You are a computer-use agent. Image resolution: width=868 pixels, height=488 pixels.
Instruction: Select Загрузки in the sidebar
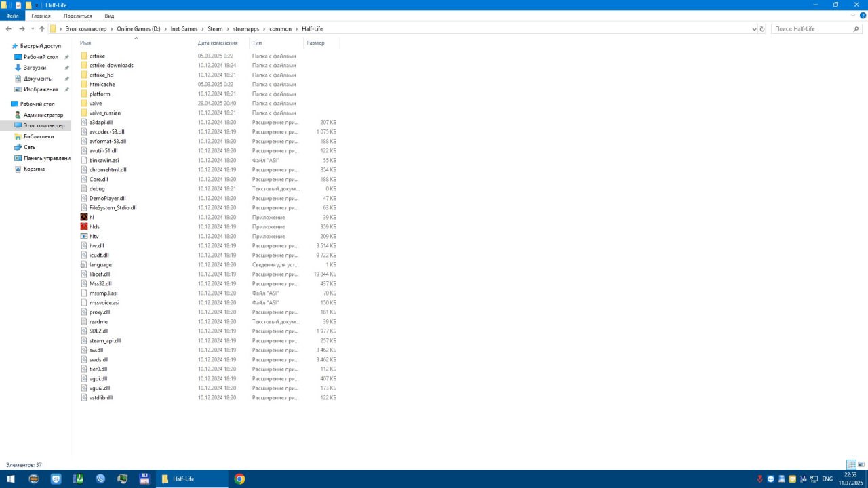pos(35,68)
